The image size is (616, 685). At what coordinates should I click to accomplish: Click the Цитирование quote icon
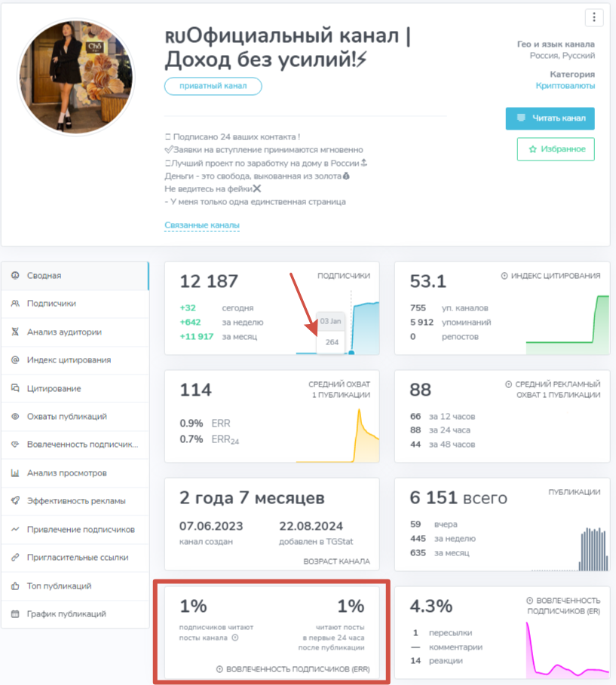(x=15, y=388)
